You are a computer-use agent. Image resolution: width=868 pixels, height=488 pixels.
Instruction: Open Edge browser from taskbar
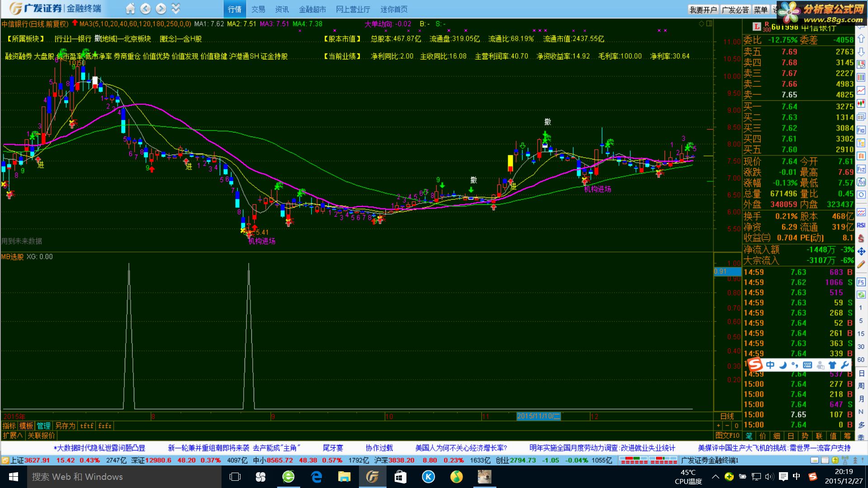[316, 477]
